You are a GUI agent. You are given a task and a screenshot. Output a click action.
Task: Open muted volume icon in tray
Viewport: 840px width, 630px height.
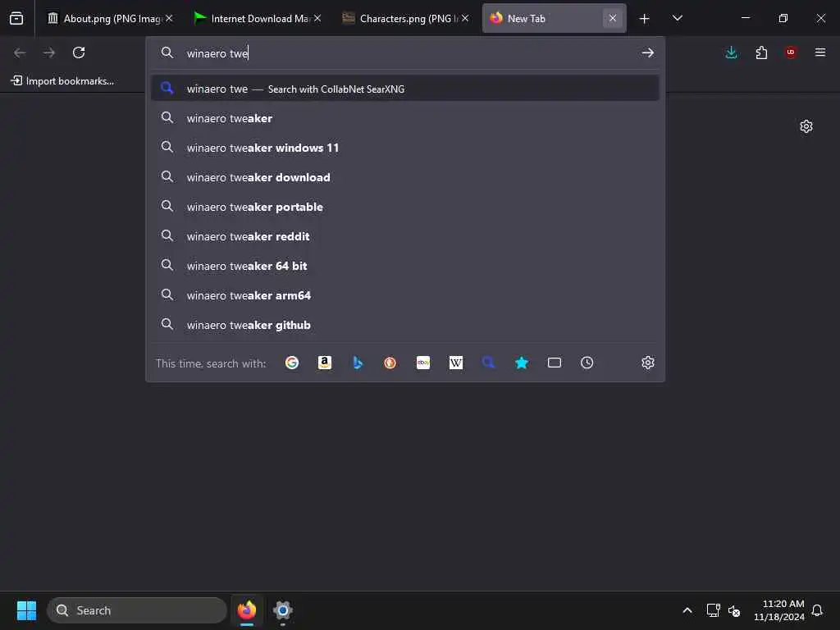[x=734, y=610]
